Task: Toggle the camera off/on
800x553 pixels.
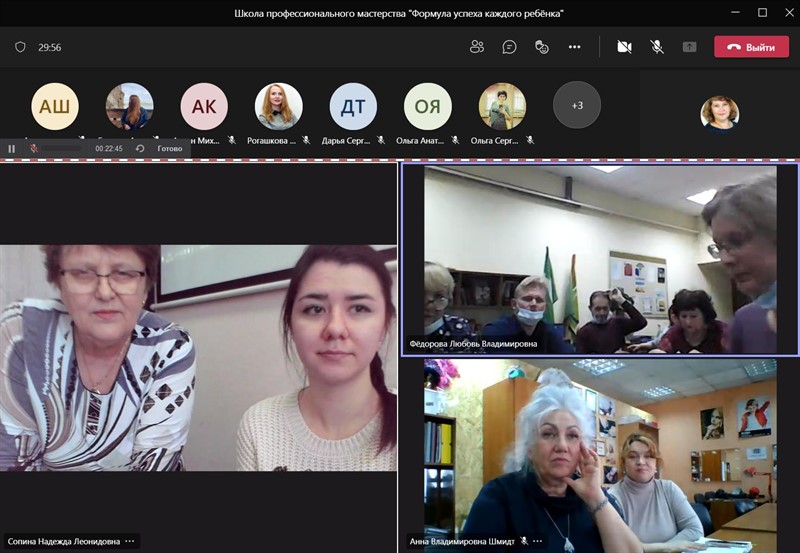Action: point(624,47)
